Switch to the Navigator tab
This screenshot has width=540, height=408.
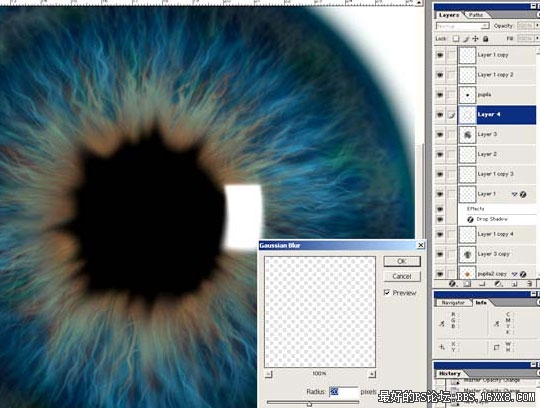point(453,303)
